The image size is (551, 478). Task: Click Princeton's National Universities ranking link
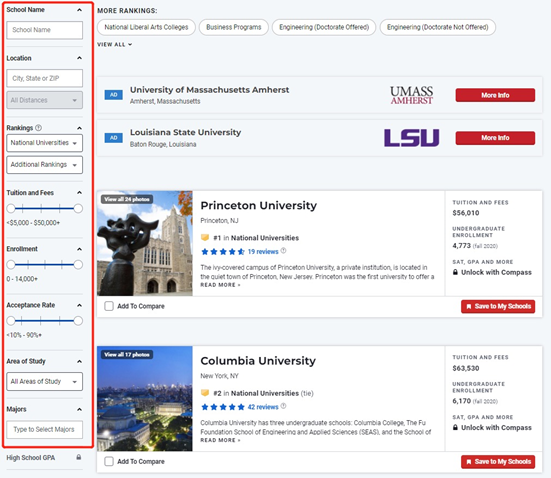(x=265, y=238)
